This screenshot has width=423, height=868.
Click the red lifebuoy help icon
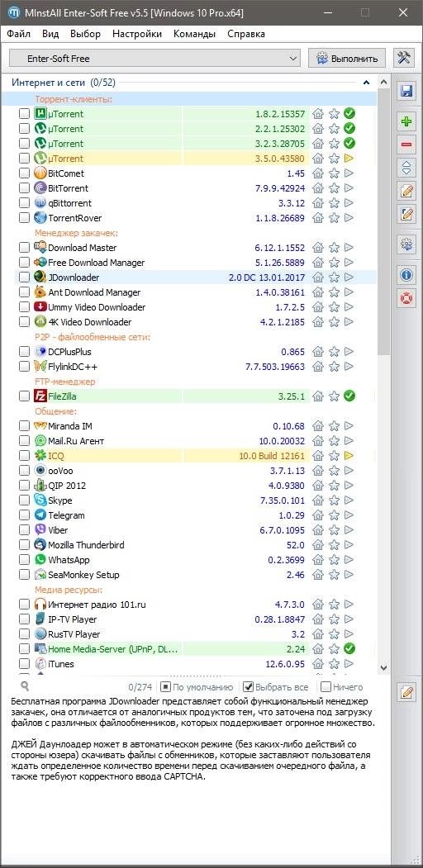pyautogui.click(x=407, y=298)
